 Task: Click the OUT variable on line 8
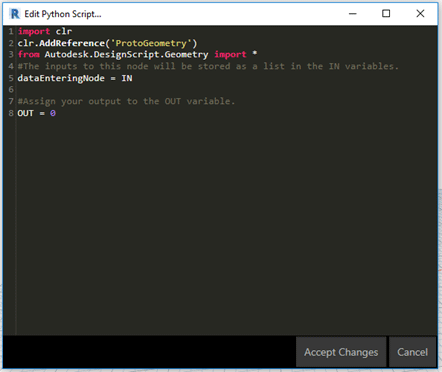(x=25, y=113)
